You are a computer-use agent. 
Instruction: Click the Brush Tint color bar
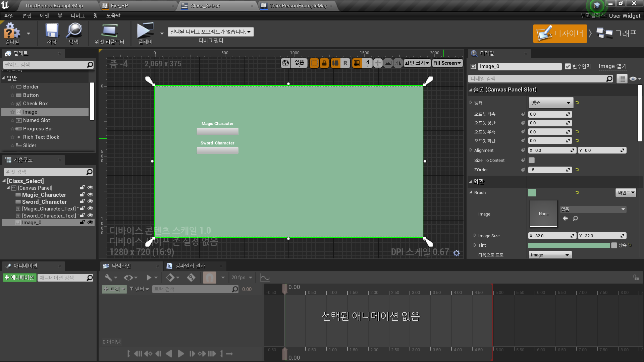569,245
